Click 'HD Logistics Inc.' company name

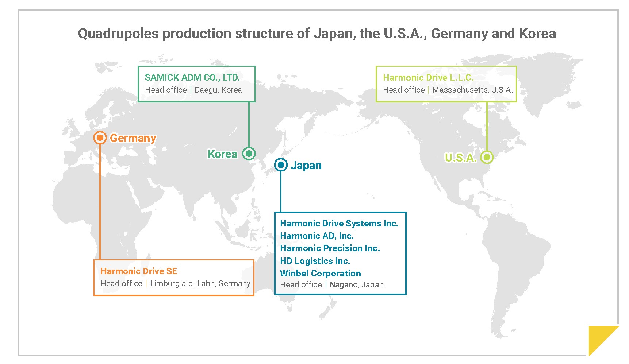[x=315, y=261]
